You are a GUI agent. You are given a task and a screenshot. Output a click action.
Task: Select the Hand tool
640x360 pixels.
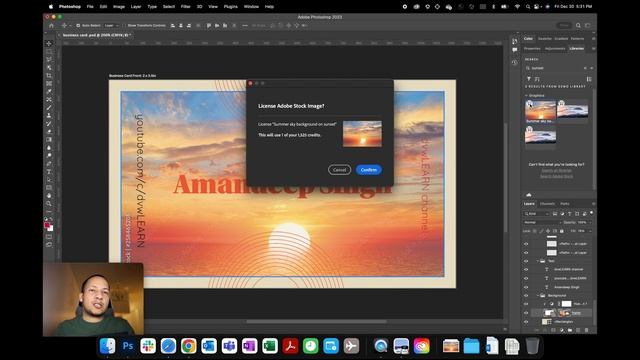pos(49,196)
